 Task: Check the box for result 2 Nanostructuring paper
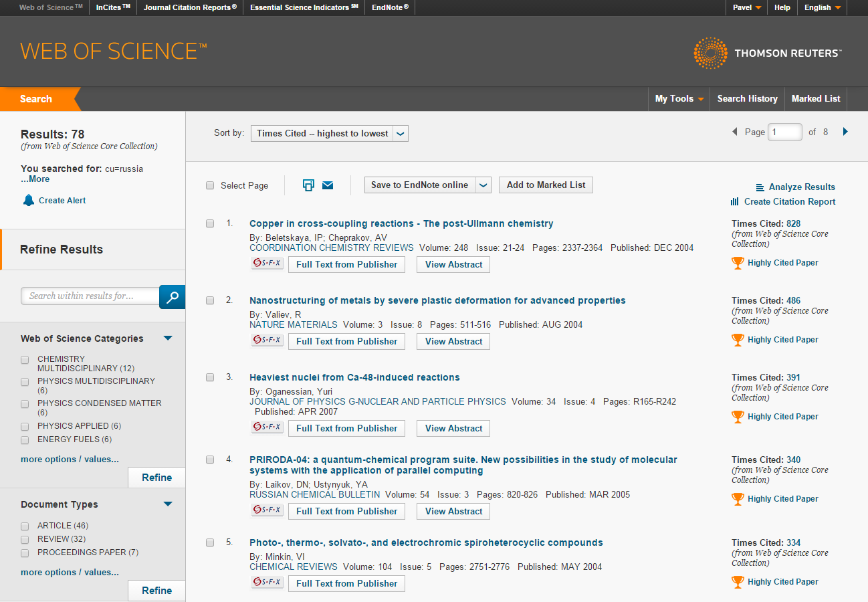pyautogui.click(x=210, y=300)
